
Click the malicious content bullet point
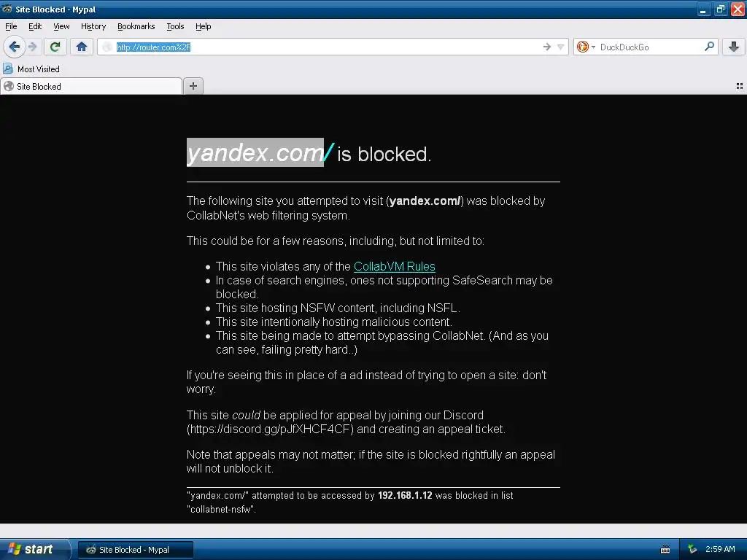click(333, 322)
